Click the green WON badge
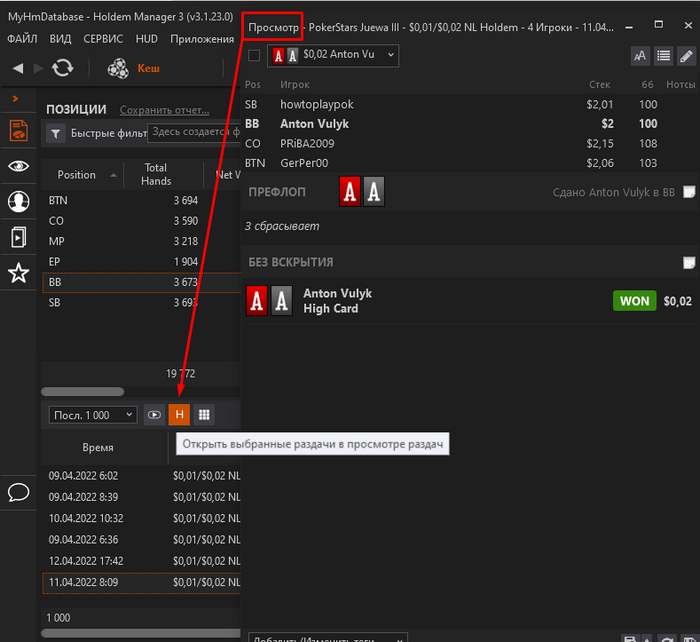Image resolution: width=700 pixels, height=642 pixels. point(634,301)
